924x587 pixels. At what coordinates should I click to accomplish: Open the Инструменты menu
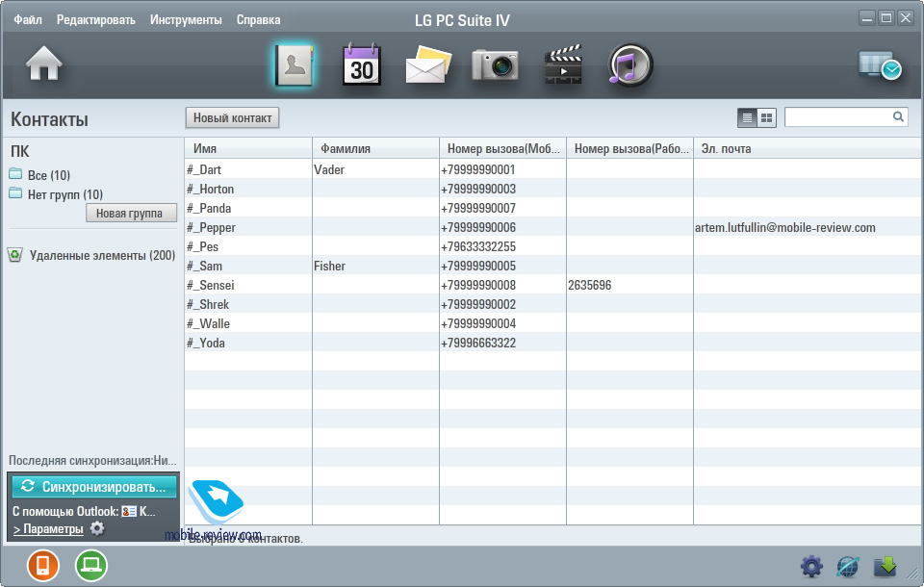pyautogui.click(x=186, y=19)
